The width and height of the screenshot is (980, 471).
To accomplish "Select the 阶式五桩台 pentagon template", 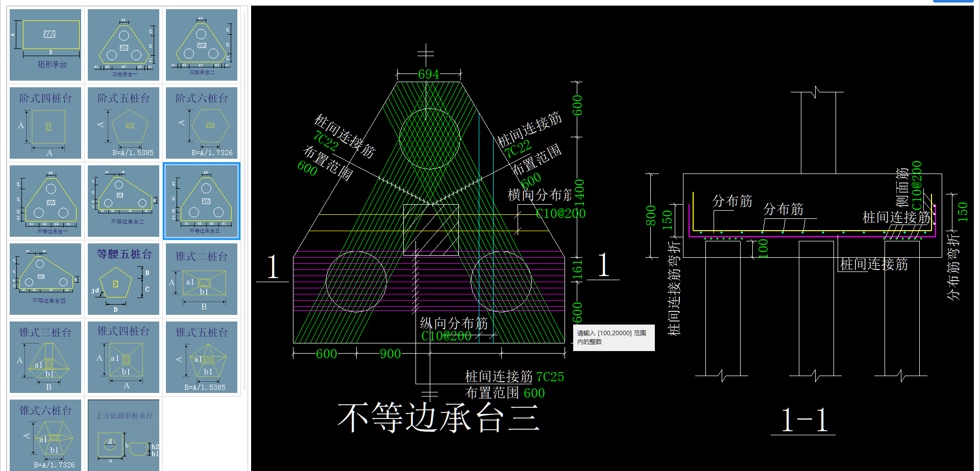I will pyautogui.click(x=124, y=123).
